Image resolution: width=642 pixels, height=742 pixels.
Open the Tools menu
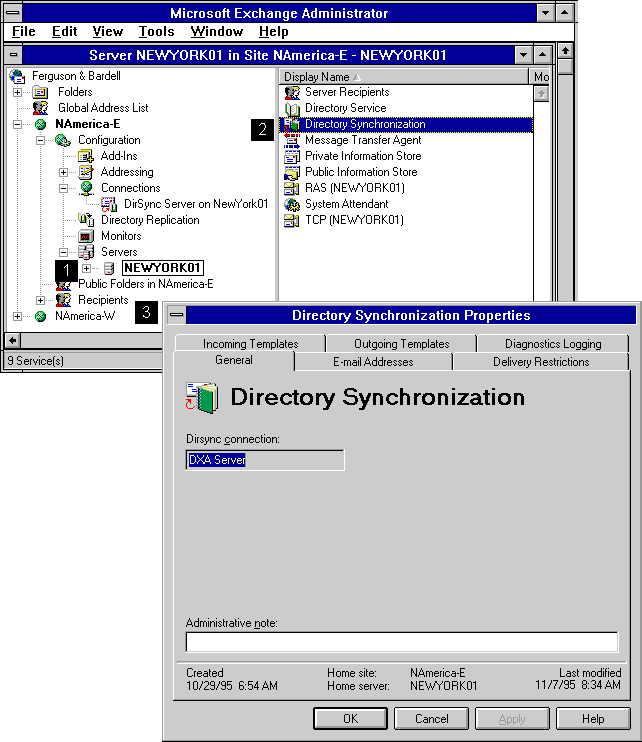coord(156,32)
